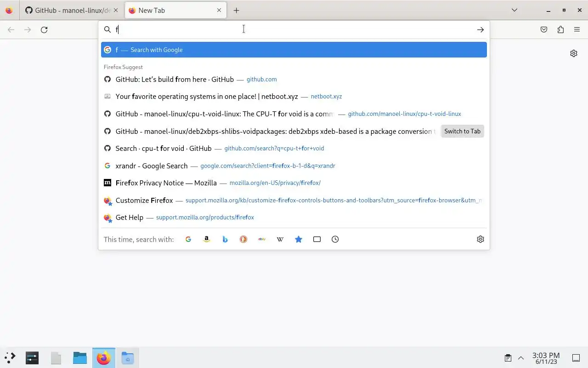Image resolution: width=588 pixels, height=368 pixels.
Task: Go forward one page
Action: tap(28, 29)
